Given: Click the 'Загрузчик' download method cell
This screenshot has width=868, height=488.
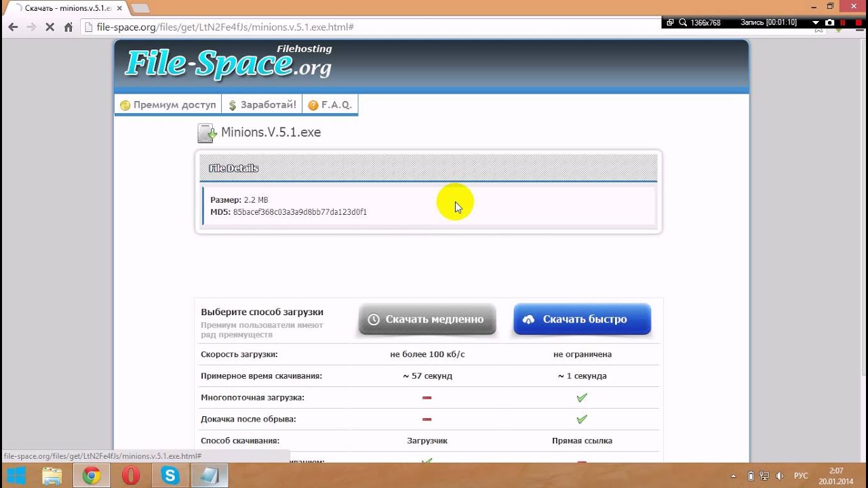Looking at the screenshot, I should 427,441.
